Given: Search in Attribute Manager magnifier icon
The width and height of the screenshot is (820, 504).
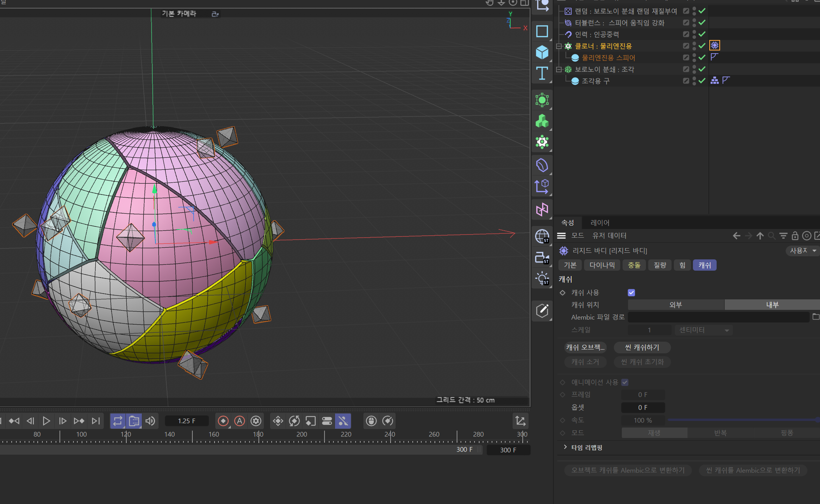Looking at the screenshot, I should (771, 236).
